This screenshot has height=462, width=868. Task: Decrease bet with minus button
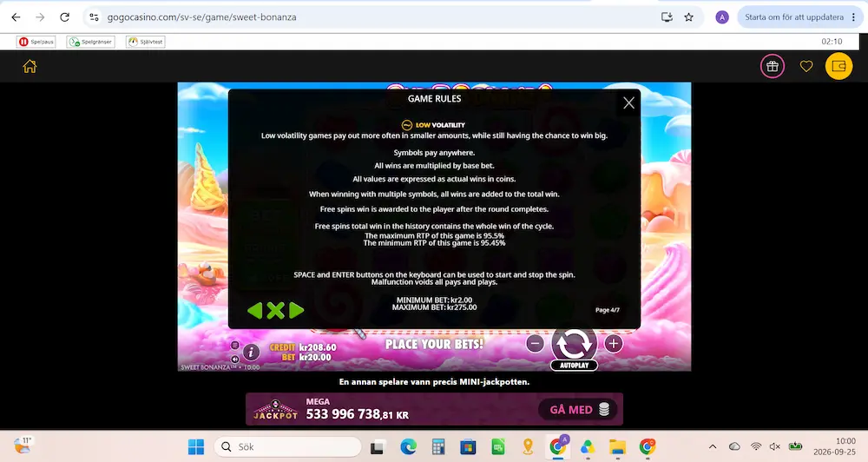coord(535,344)
